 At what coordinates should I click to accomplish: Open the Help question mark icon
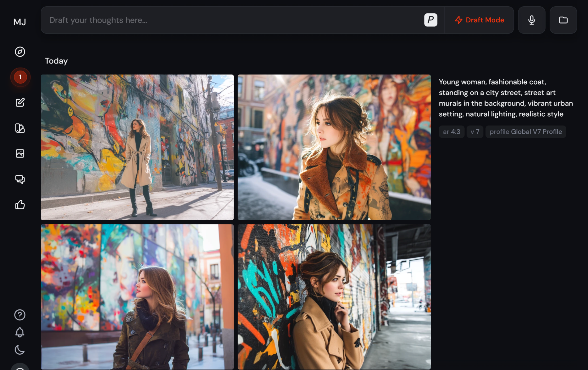click(20, 315)
